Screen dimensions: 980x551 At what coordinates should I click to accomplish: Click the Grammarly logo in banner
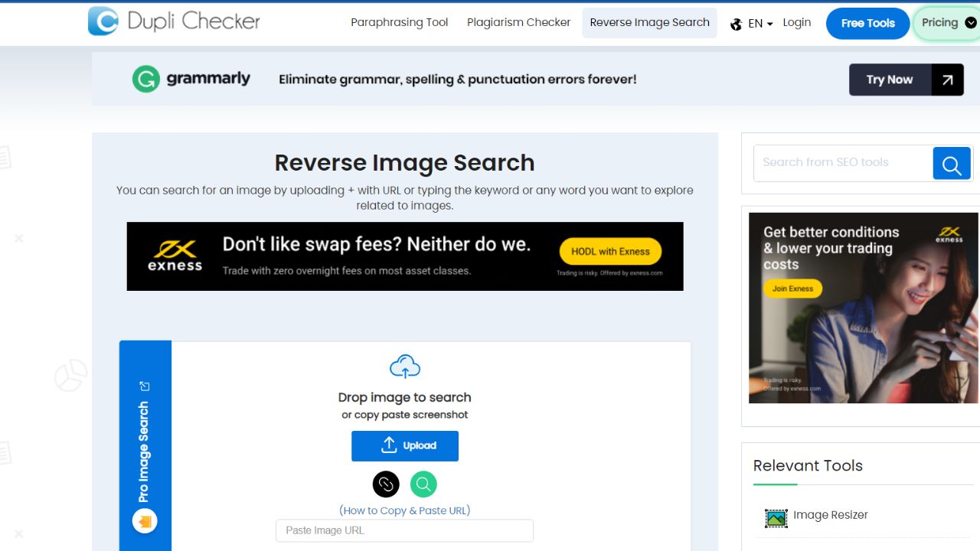191,79
